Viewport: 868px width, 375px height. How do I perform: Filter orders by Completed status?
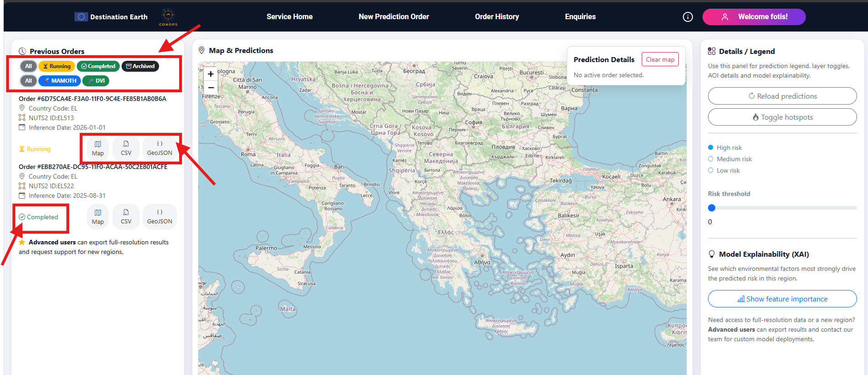(x=98, y=66)
